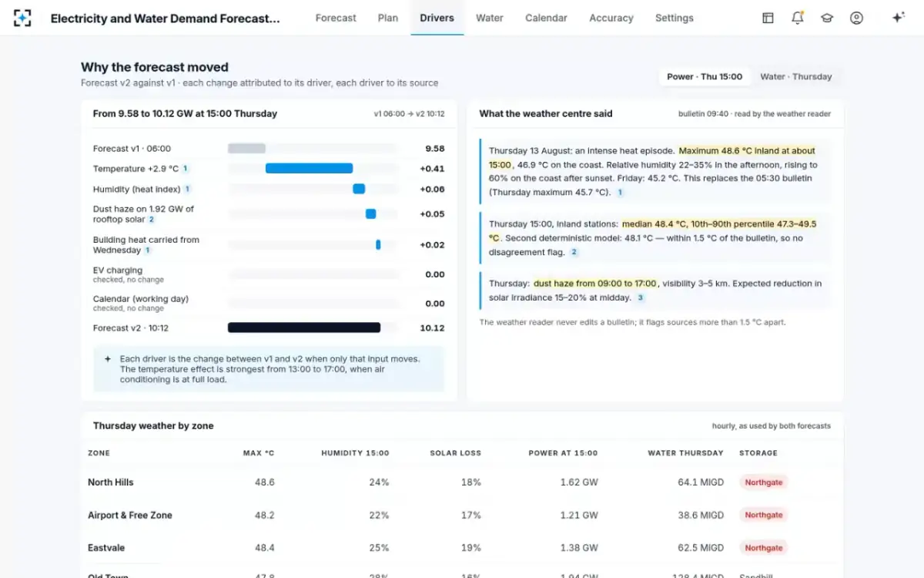924x578 pixels.
Task: Click the Northgate tag in Airport & Free Zone row
Action: (764, 515)
